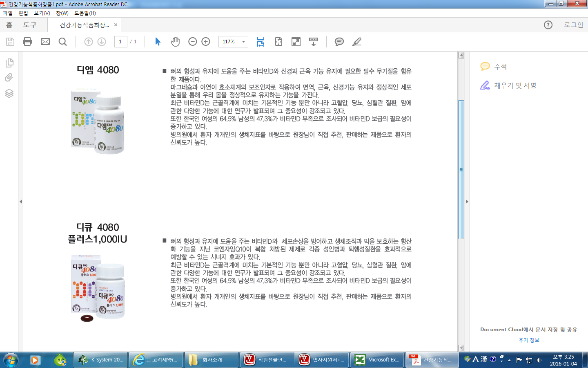
Task: Switch to the 도구 tab
Action: (30, 25)
